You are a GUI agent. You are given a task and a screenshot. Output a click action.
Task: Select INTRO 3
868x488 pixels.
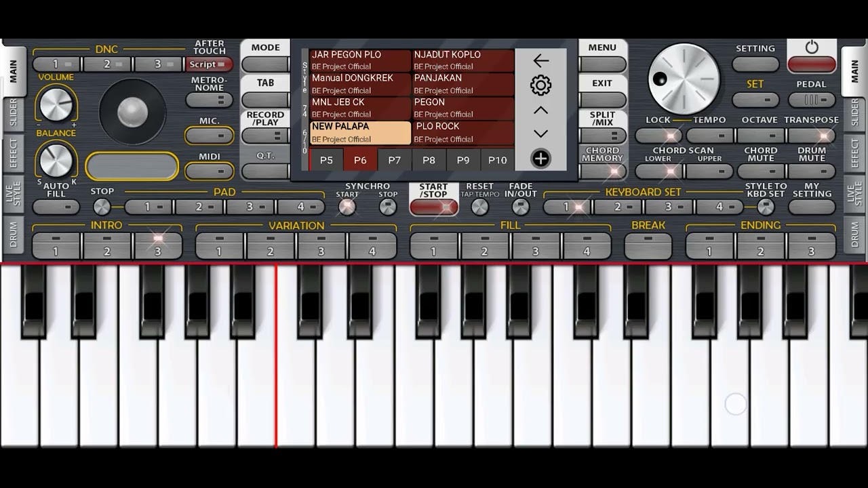(158, 245)
